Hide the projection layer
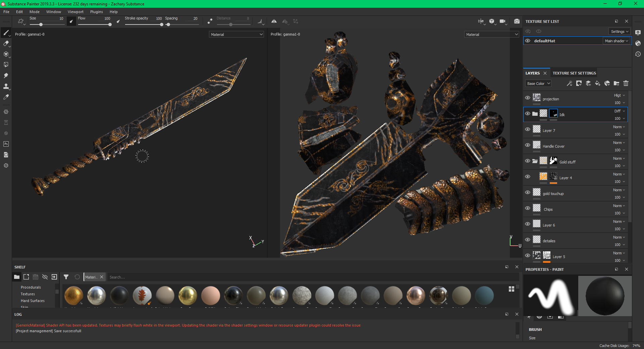Screen dimensions: 644x349 click(x=528, y=98)
